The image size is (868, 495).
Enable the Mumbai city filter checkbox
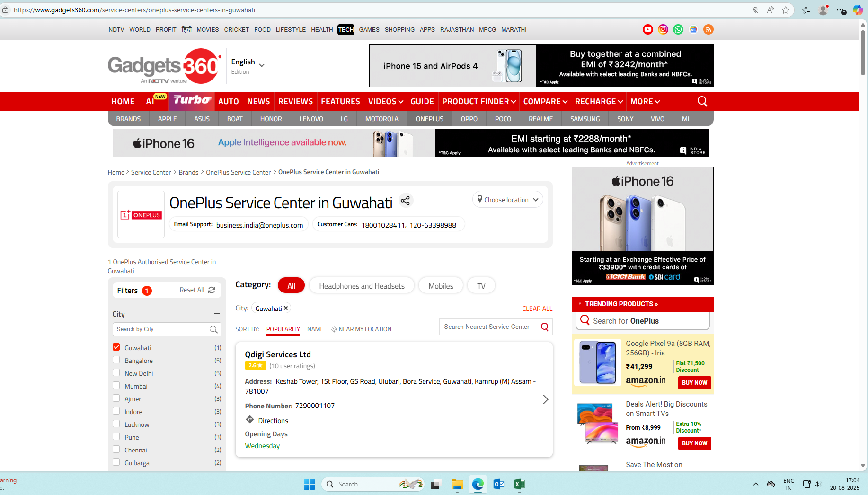click(x=116, y=386)
